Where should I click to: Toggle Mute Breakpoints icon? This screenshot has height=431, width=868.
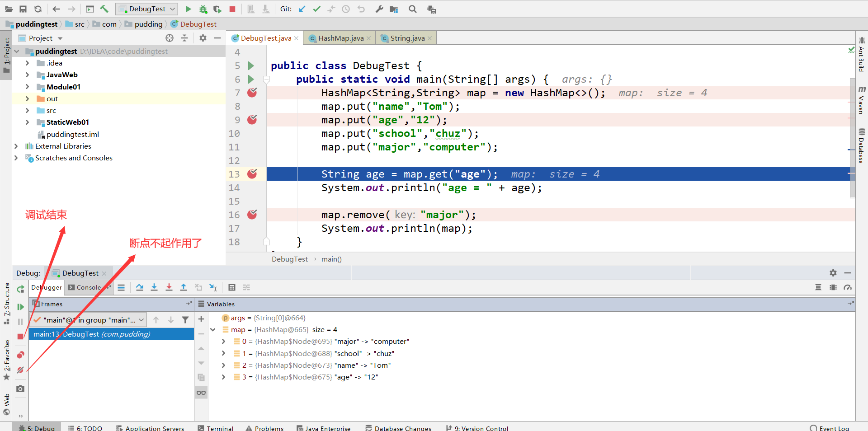[x=20, y=370]
